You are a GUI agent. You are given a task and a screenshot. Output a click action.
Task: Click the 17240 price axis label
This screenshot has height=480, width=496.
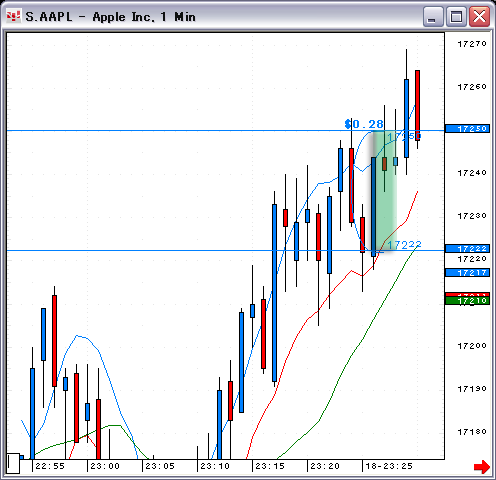pos(472,173)
